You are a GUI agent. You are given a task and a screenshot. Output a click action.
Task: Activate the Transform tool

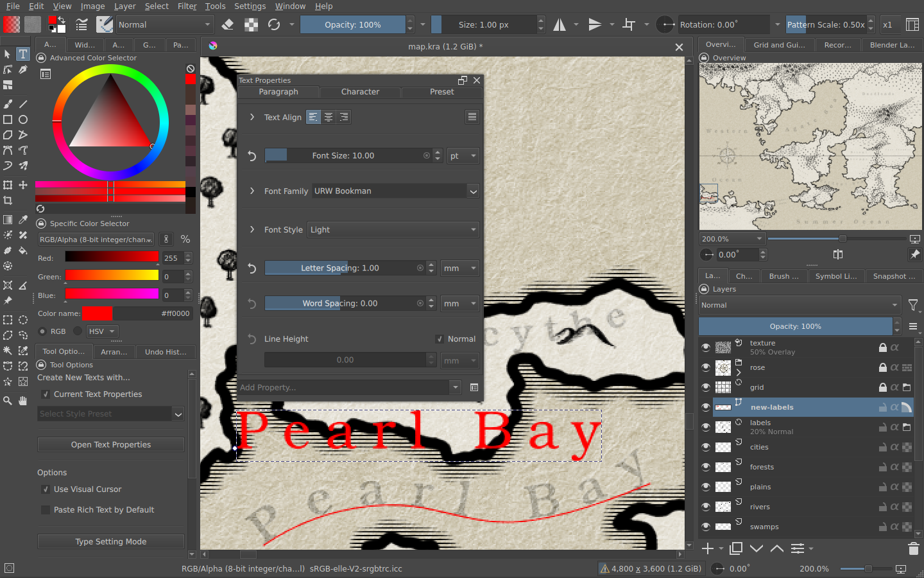pos(8,185)
